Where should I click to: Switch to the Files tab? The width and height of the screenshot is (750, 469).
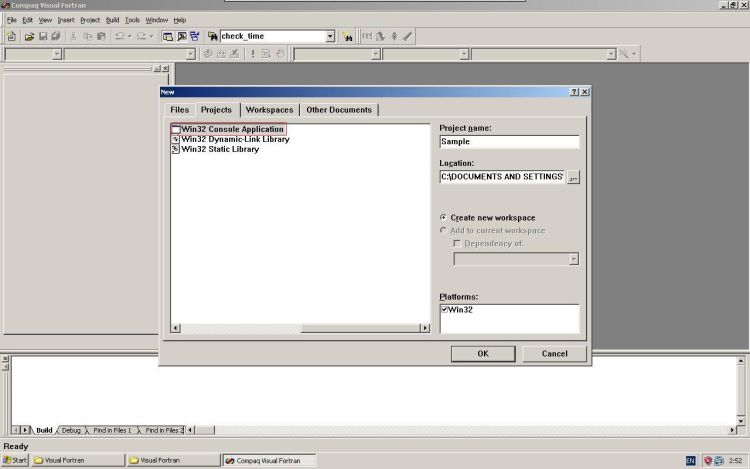[180, 110]
